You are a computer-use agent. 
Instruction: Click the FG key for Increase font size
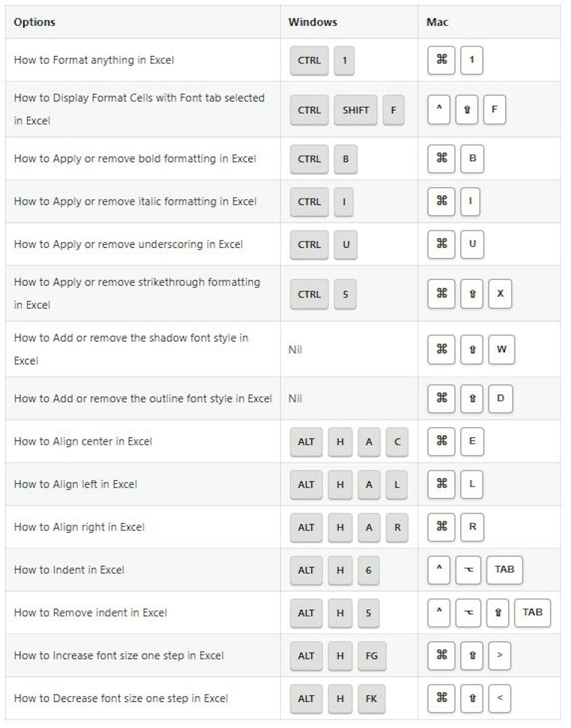point(372,656)
